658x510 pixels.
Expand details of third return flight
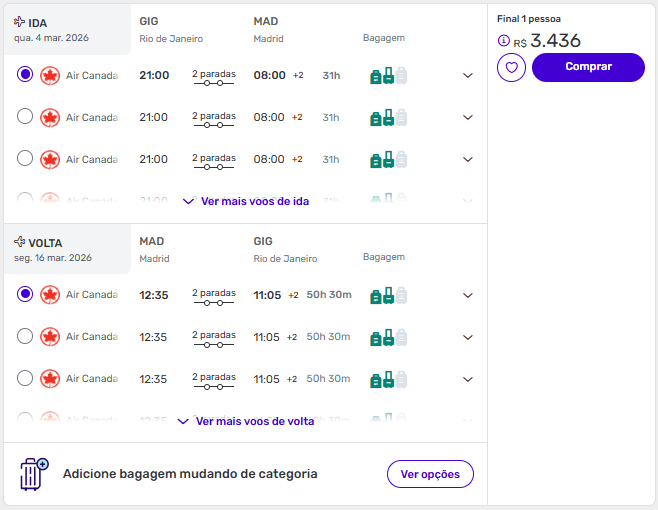tap(467, 379)
